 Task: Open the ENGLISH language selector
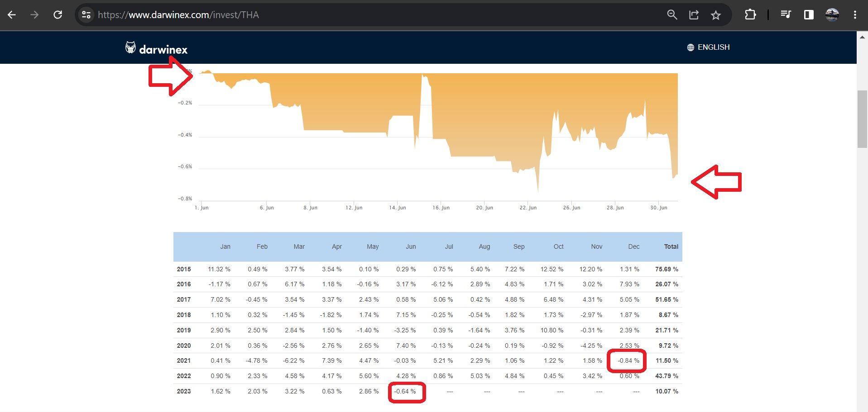[708, 47]
